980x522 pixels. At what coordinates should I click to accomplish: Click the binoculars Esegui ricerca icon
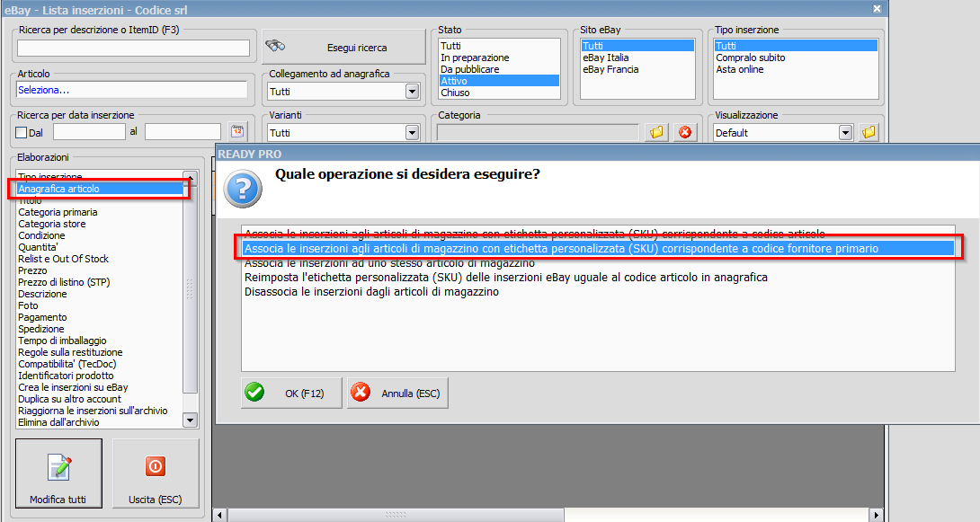pos(275,46)
